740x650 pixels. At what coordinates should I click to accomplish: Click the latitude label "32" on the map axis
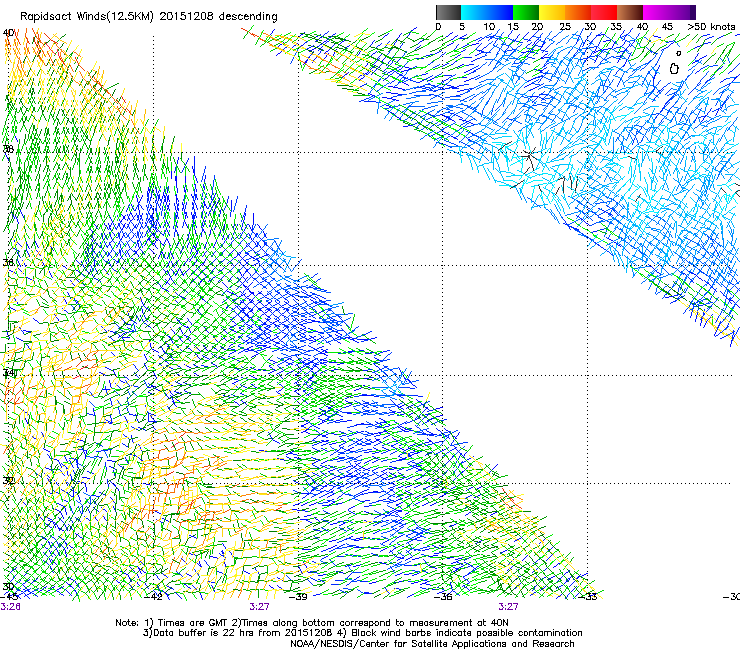click(x=8, y=481)
